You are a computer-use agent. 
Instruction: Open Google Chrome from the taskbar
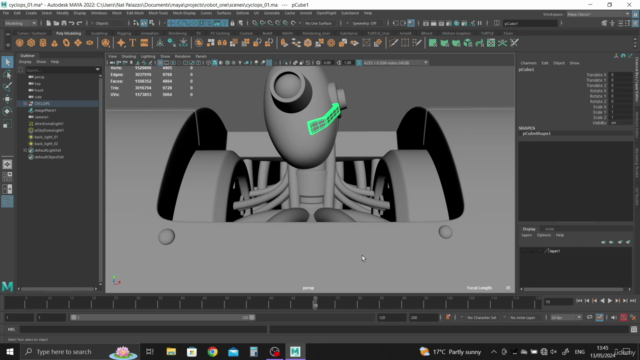213,351
